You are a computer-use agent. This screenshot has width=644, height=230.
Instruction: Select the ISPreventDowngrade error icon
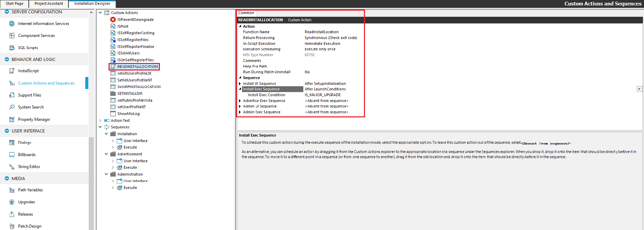point(113,20)
